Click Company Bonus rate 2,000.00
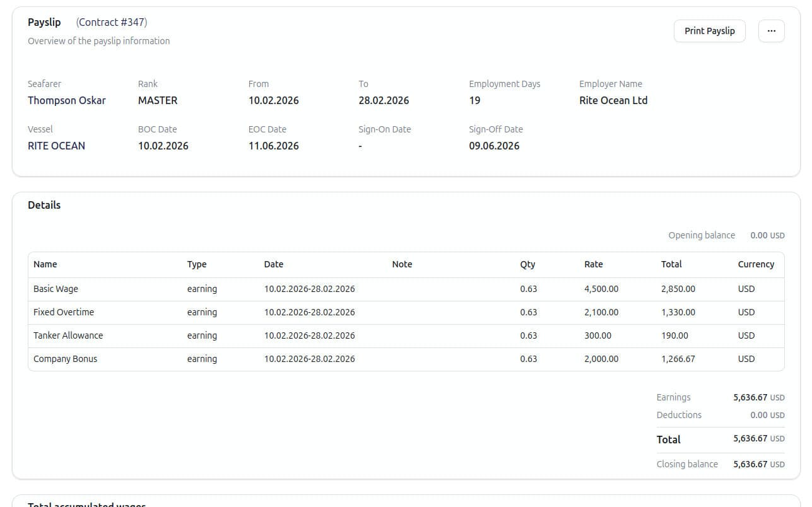Screen dimensions: 812x507 coord(601,359)
